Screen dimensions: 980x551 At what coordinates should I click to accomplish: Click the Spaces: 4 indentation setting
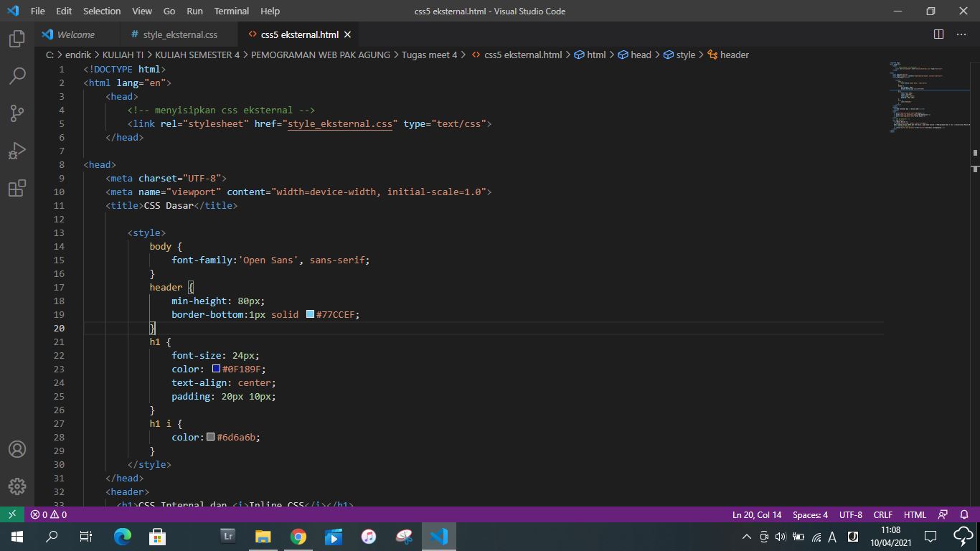point(810,514)
